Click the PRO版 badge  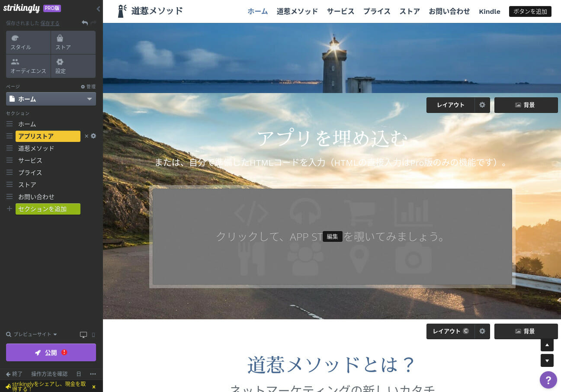point(52,8)
